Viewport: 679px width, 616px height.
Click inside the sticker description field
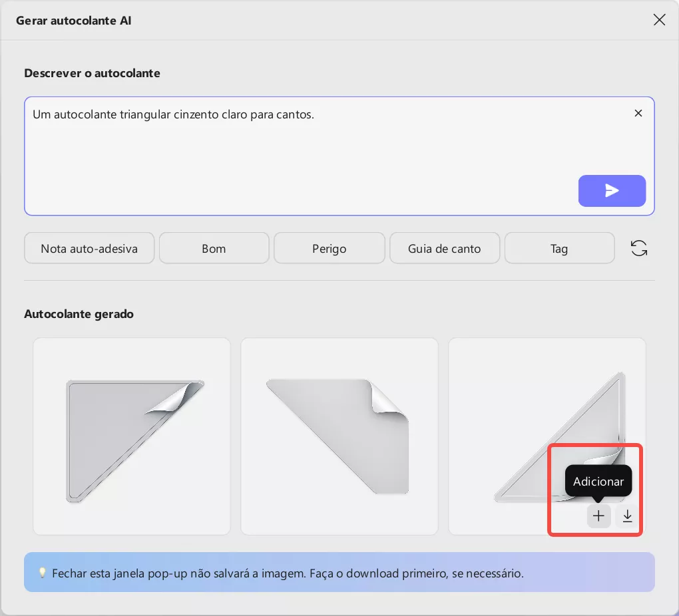tap(339, 156)
